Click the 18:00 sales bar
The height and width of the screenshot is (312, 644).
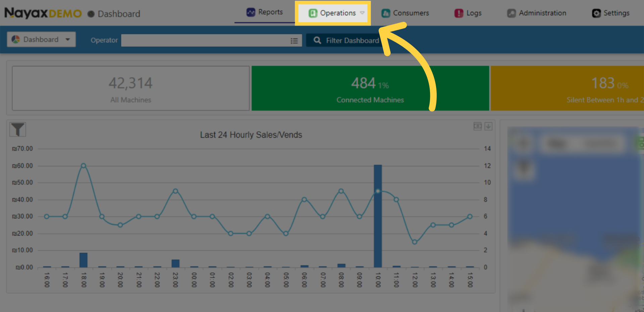(84, 260)
